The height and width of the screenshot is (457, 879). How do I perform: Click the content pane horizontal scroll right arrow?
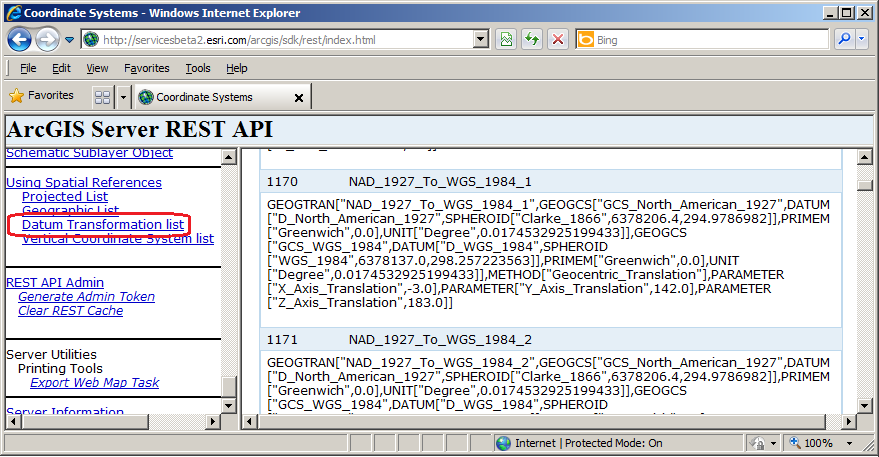tap(849, 421)
